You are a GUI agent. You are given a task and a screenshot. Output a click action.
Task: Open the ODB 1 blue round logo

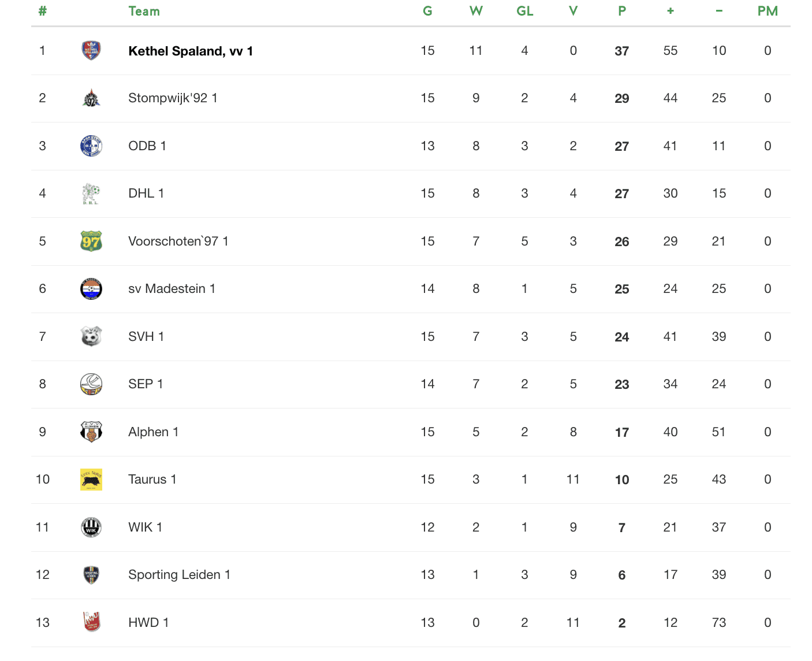(91, 146)
